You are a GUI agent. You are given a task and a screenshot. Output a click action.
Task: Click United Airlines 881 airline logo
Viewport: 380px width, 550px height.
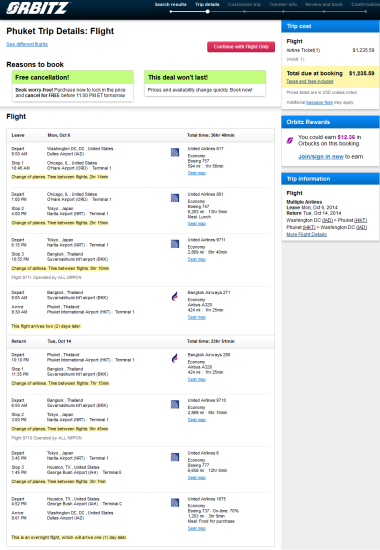point(175,198)
